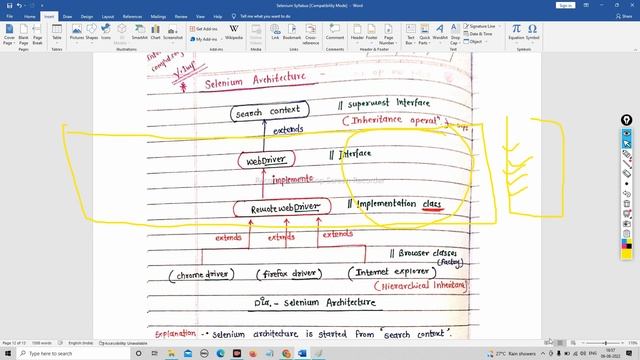Click the Windows Start button
The width and height of the screenshot is (640, 360).
(x=8, y=353)
